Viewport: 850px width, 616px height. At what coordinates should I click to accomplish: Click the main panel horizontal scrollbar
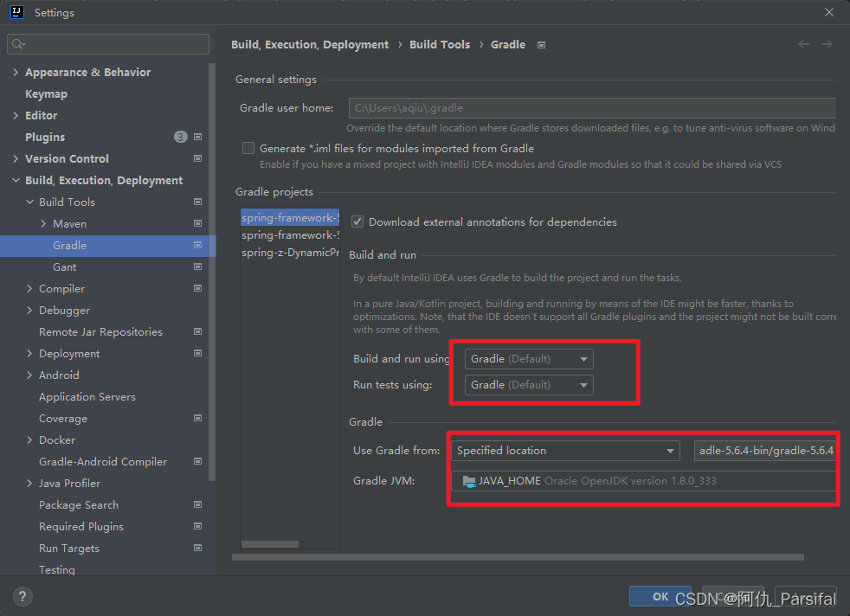pyautogui.click(x=518, y=557)
